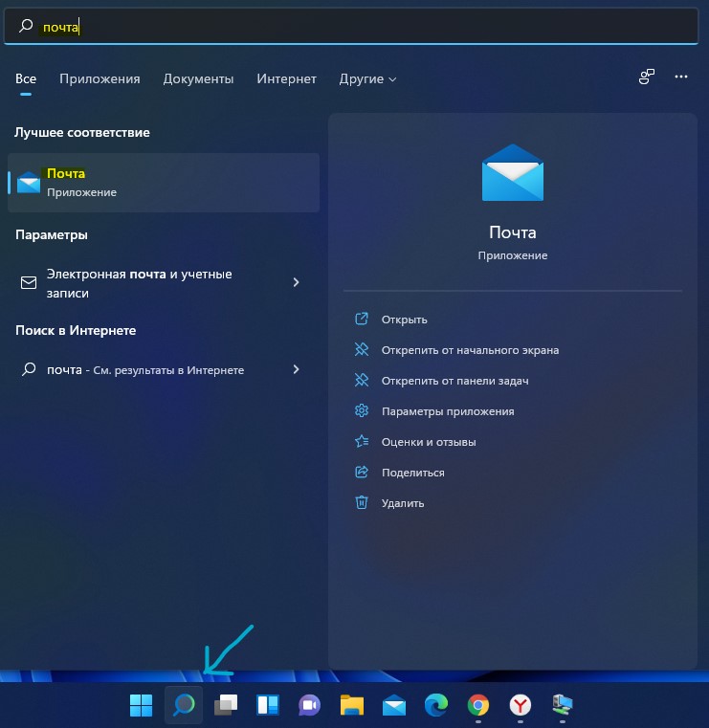Viewport: 709px width, 728px height.
Task: Click unpin icon for начального экрана
Action: click(x=362, y=349)
